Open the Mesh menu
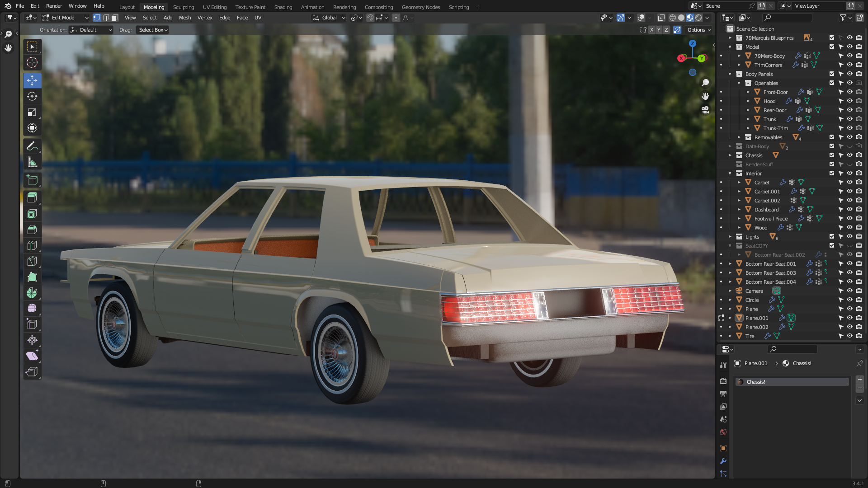Image resolution: width=868 pixels, height=488 pixels. pyautogui.click(x=184, y=18)
